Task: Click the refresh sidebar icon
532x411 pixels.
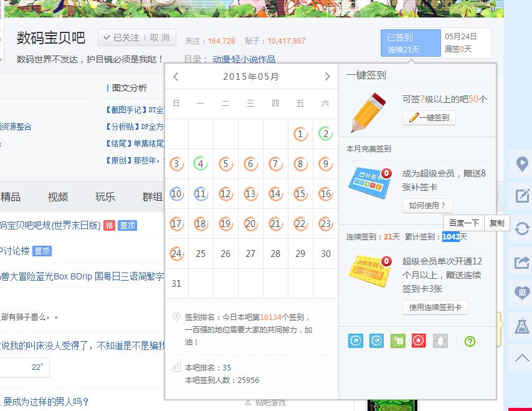Action: pos(522,228)
